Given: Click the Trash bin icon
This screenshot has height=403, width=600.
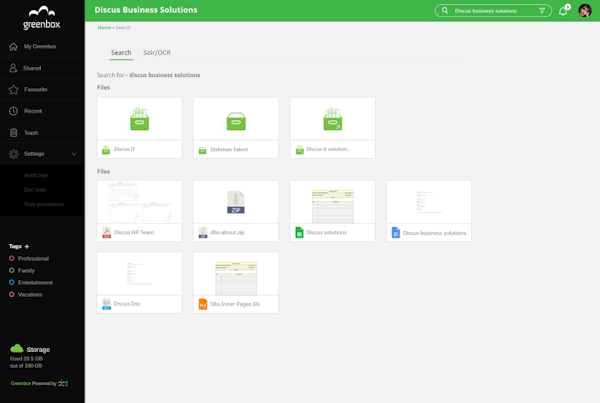Looking at the screenshot, I should (x=13, y=132).
